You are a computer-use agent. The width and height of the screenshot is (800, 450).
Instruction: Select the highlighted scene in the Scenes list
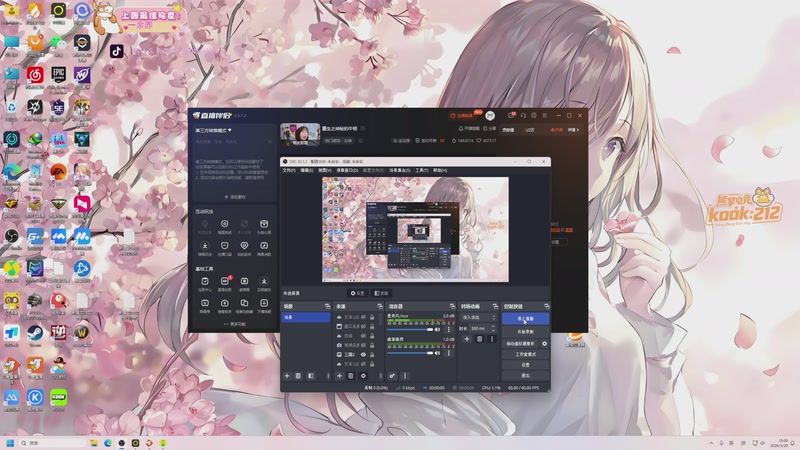(x=306, y=317)
